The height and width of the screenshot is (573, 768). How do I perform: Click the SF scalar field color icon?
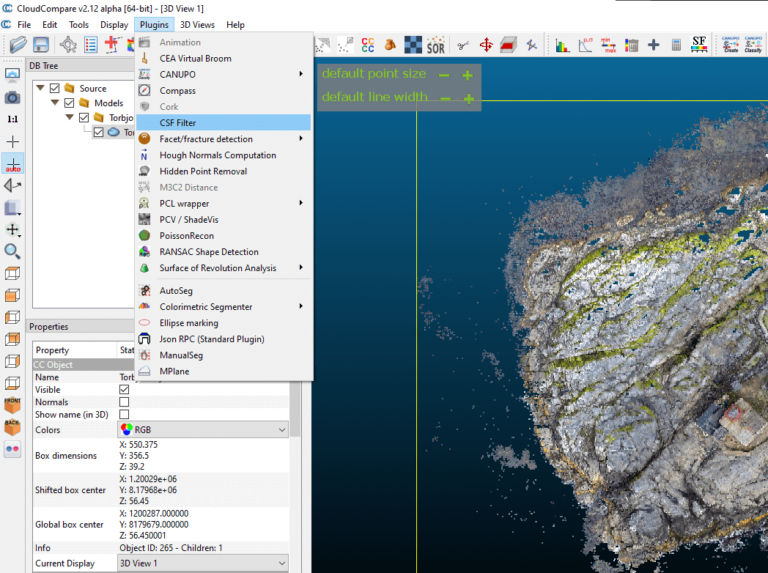[699, 45]
